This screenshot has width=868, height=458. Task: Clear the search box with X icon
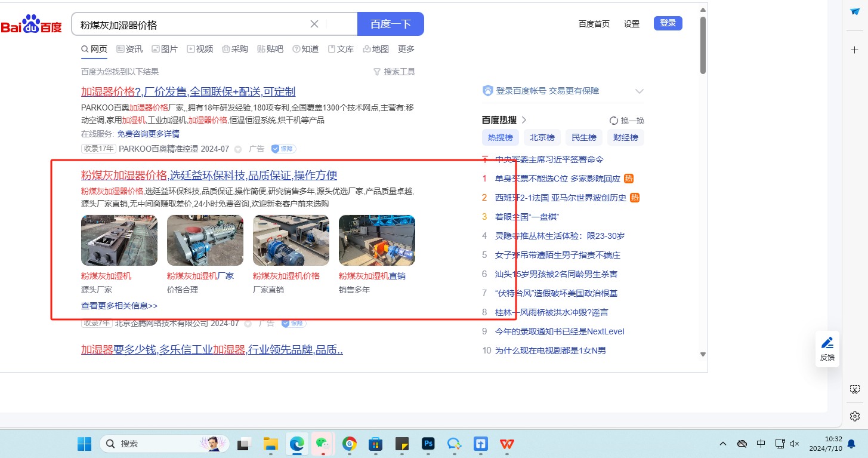tap(314, 24)
